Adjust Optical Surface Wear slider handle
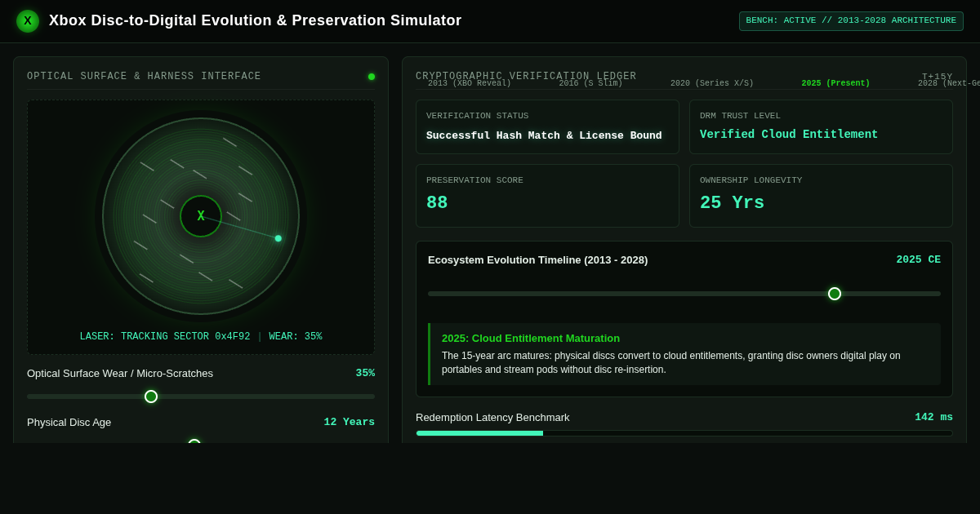This screenshot has height=514, width=980. point(151,397)
